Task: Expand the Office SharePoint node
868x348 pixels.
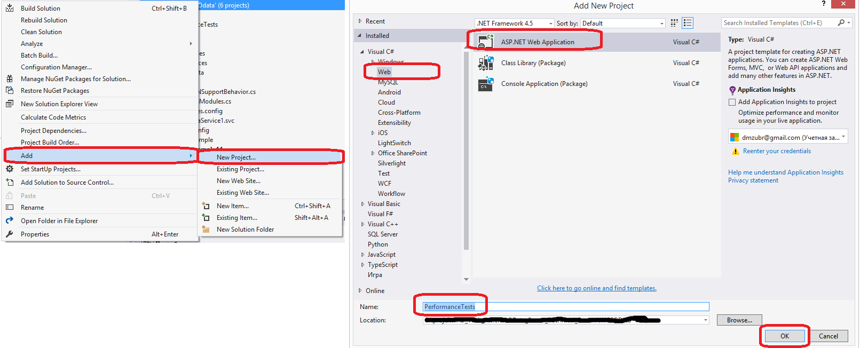Action: point(373,153)
